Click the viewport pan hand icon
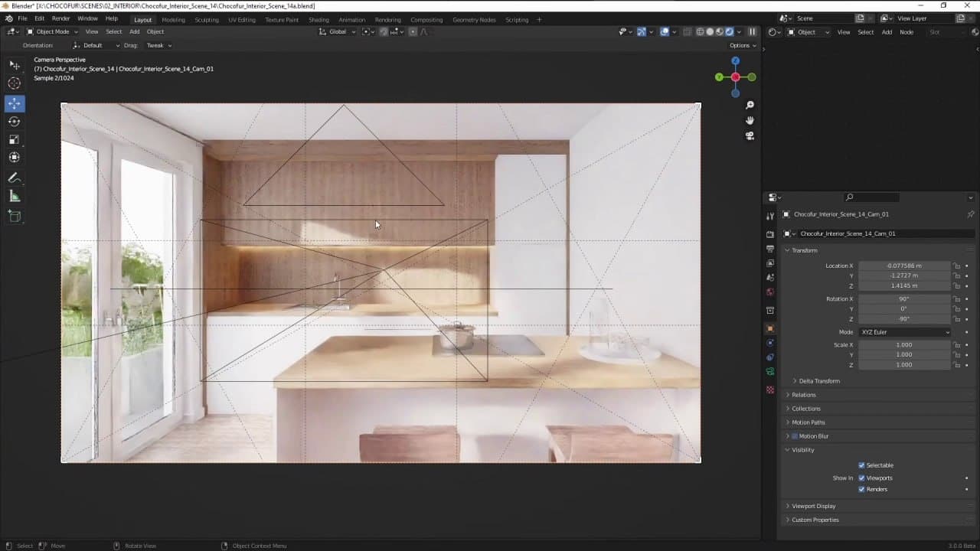 pos(750,120)
